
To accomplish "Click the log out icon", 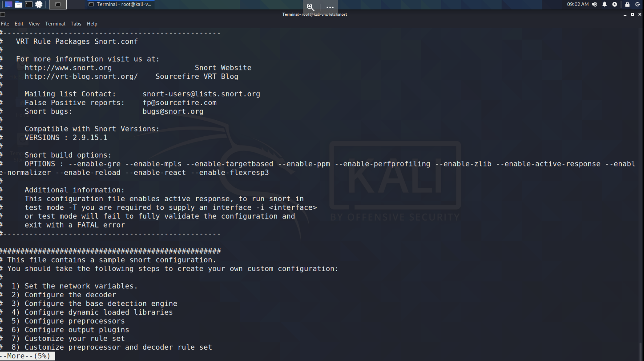I will coord(637,4).
